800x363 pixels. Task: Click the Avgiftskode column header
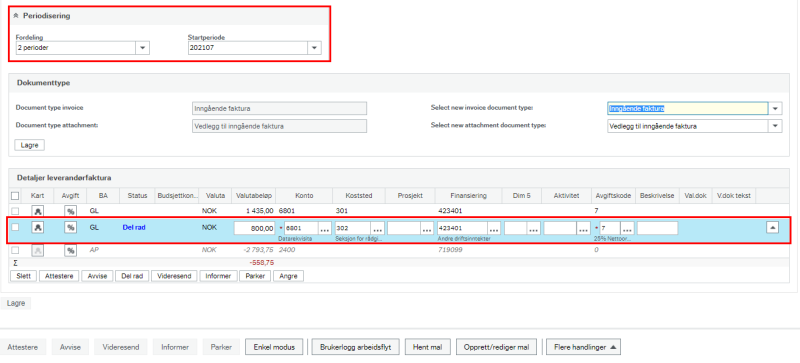coord(614,196)
